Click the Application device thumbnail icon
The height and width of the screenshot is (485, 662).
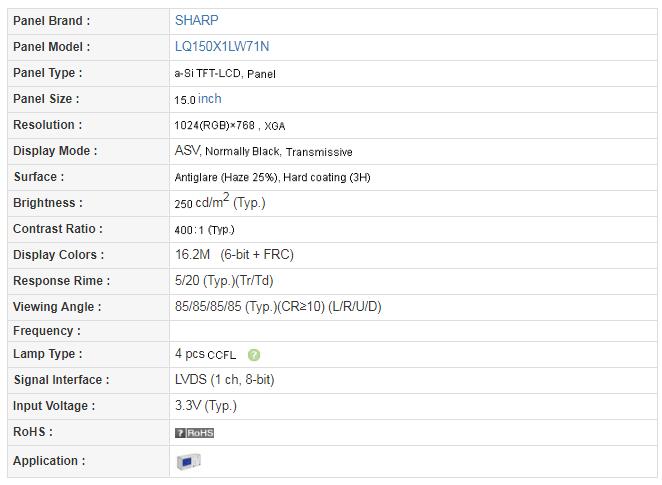pos(189,461)
